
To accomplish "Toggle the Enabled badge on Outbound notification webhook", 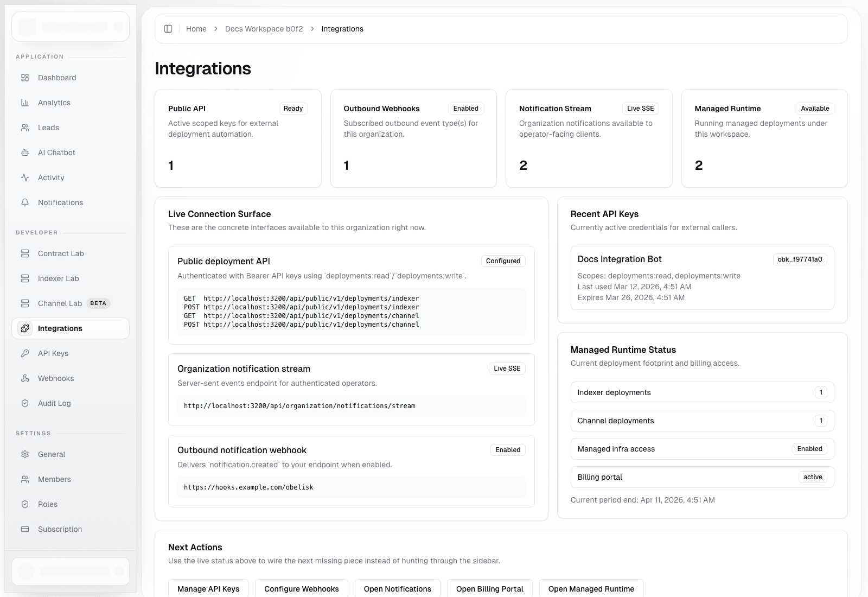I will (x=507, y=449).
